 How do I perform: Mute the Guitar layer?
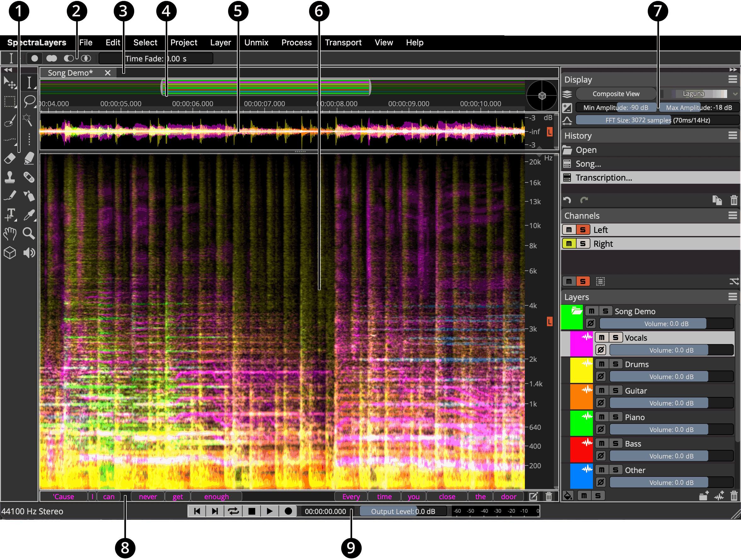point(602,390)
